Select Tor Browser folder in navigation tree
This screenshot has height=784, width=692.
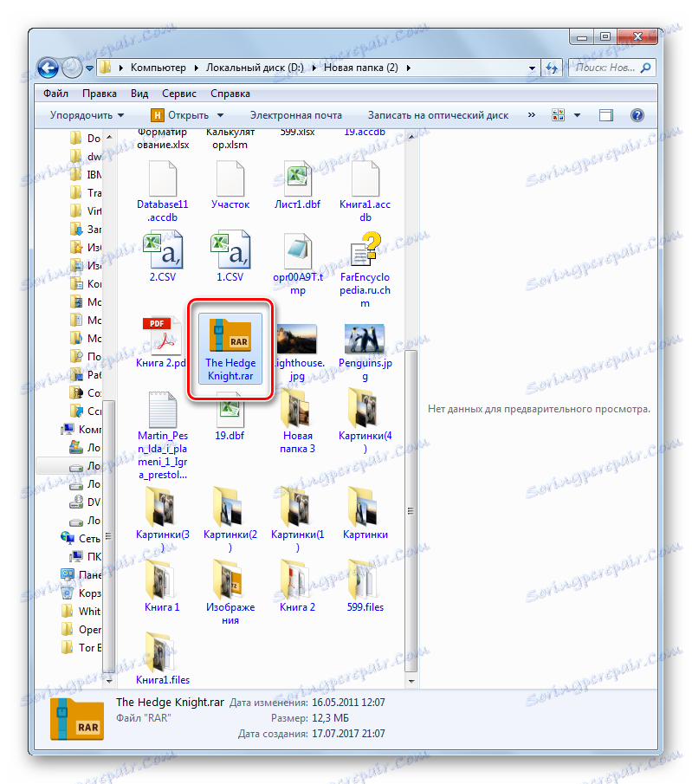(x=81, y=647)
